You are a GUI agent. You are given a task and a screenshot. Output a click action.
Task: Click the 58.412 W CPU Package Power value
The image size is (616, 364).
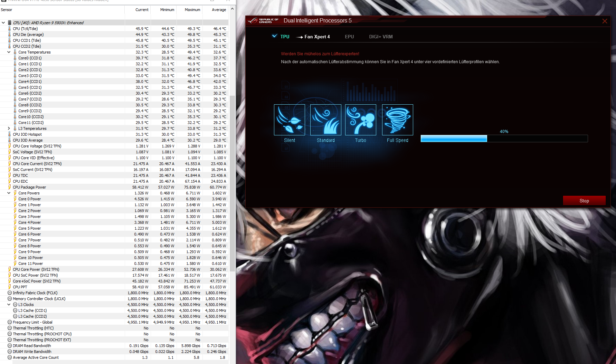click(x=140, y=187)
